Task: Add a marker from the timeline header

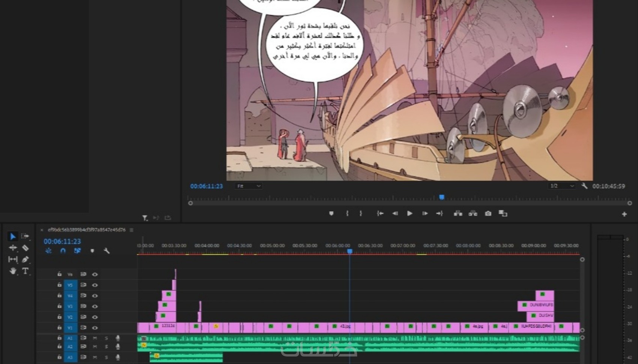Action: pos(92,251)
